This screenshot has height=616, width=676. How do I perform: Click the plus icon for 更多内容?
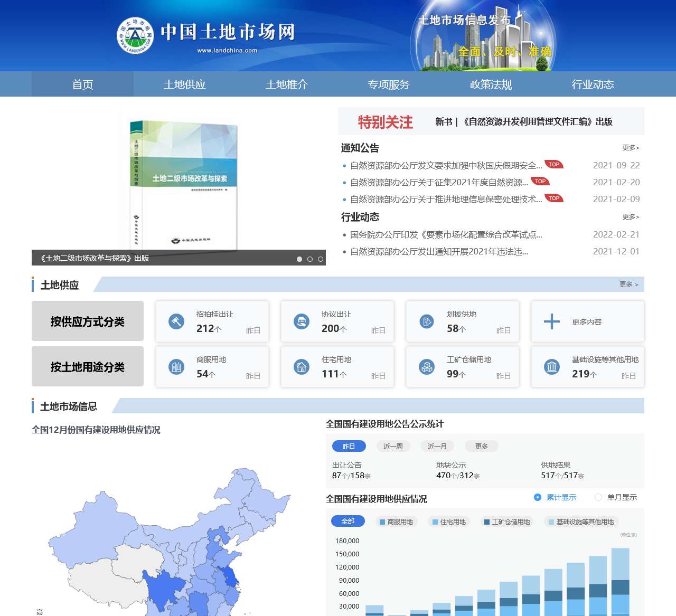tap(552, 321)
